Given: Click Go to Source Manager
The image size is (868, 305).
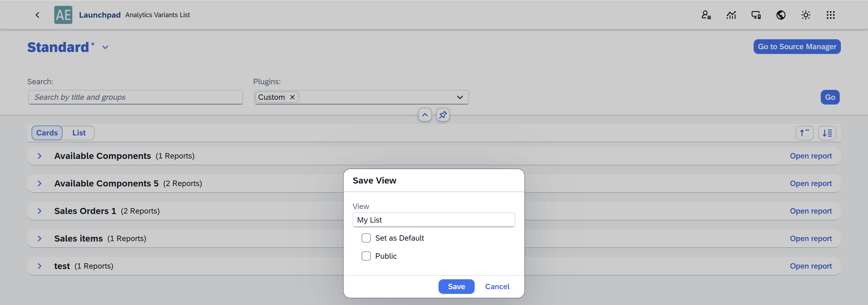Looking at the screenshot, I should [797, 47].
